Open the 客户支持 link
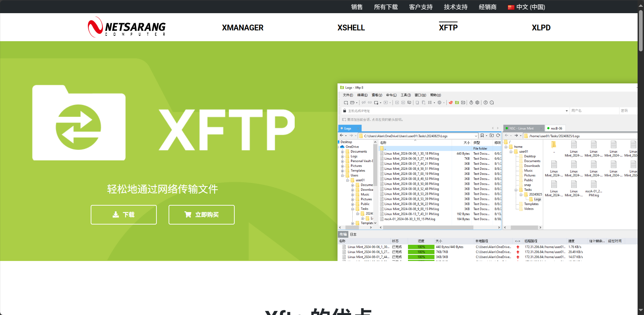Screen dimensions: 644x315 (x=421, y=7)
